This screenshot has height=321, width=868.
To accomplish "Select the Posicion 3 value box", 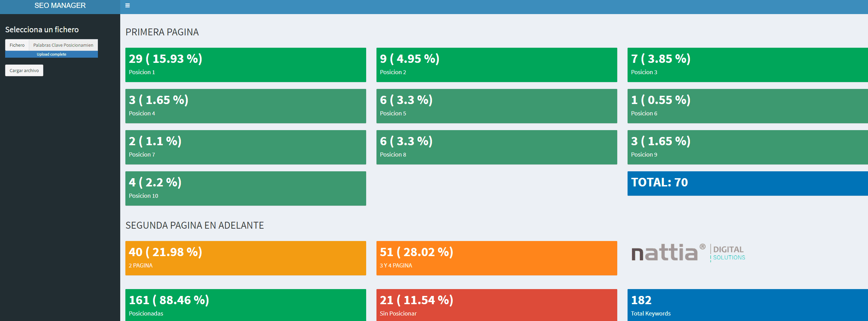I will tap(747, 65).
